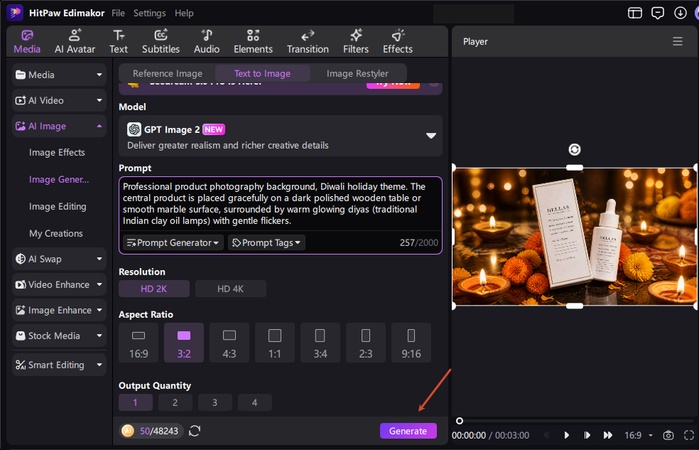Open the AI Avatar tool

pos(75,41)
